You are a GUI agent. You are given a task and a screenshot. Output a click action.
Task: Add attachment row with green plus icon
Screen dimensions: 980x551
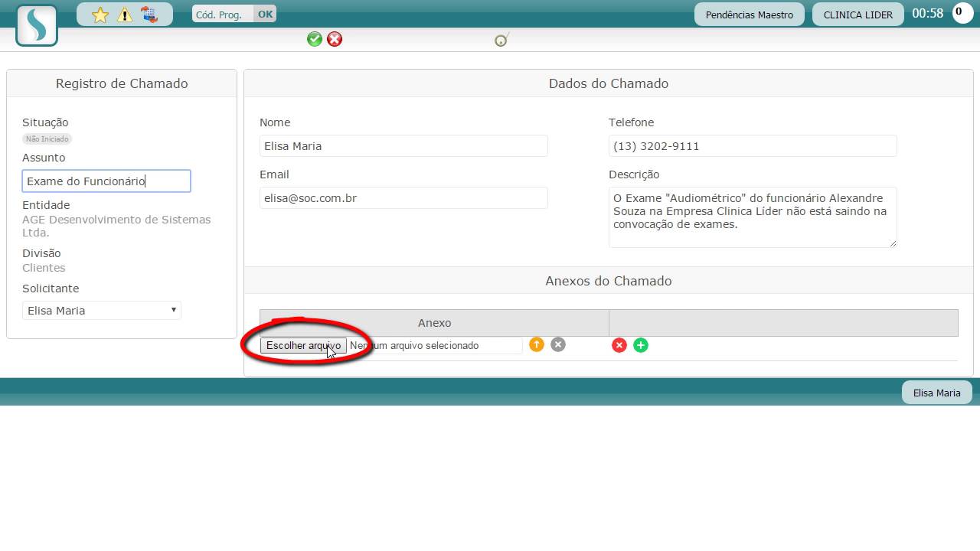click(x=641, y=345)
